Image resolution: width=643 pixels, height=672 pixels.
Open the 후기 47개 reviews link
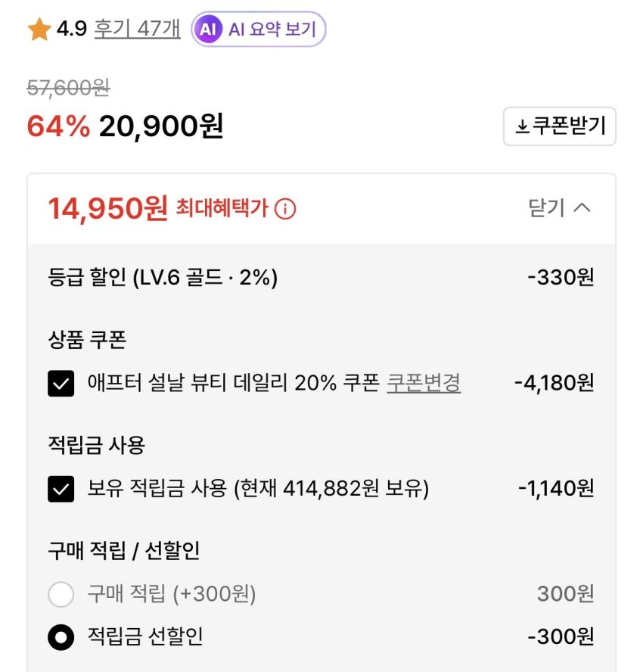pyautogui.click(x=137, y=30)
